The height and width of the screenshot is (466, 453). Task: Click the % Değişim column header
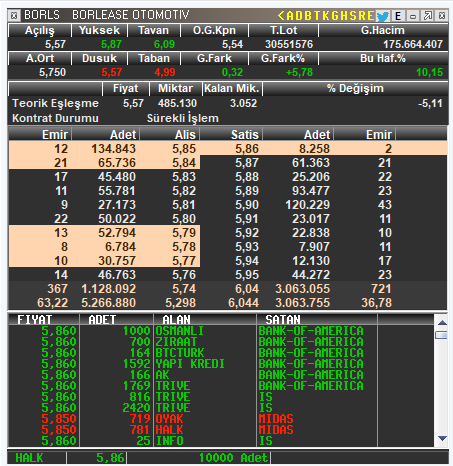click(355, 88)
